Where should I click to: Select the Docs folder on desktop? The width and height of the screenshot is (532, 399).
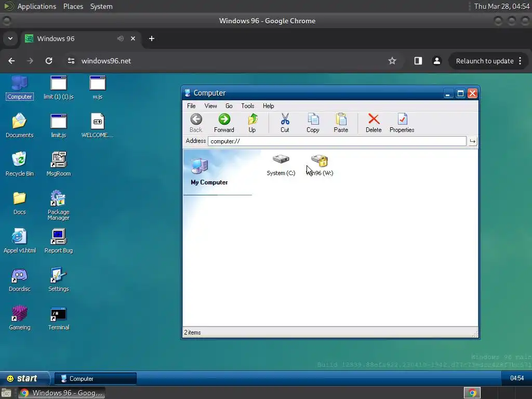click(20, 203)
